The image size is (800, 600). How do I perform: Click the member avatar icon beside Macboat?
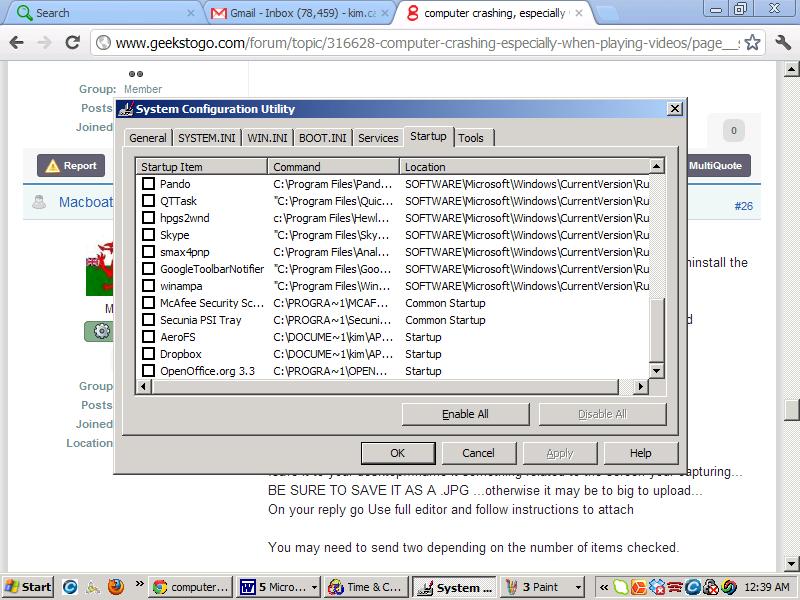(x=39, y=202)
